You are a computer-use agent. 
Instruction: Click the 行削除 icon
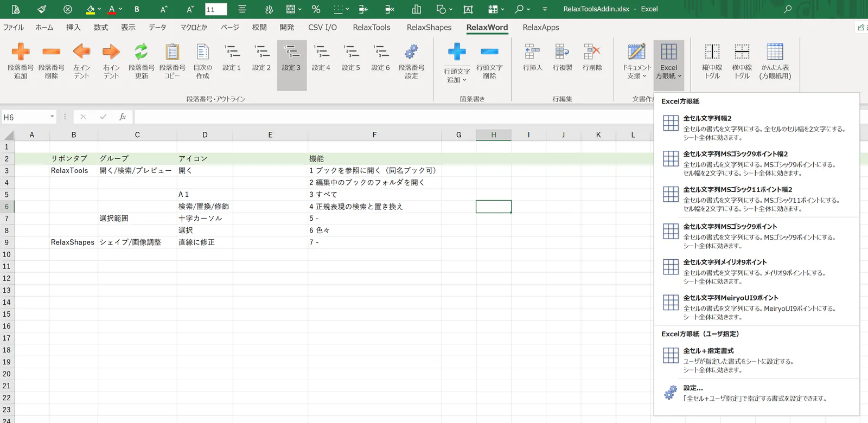click(592, 52)
